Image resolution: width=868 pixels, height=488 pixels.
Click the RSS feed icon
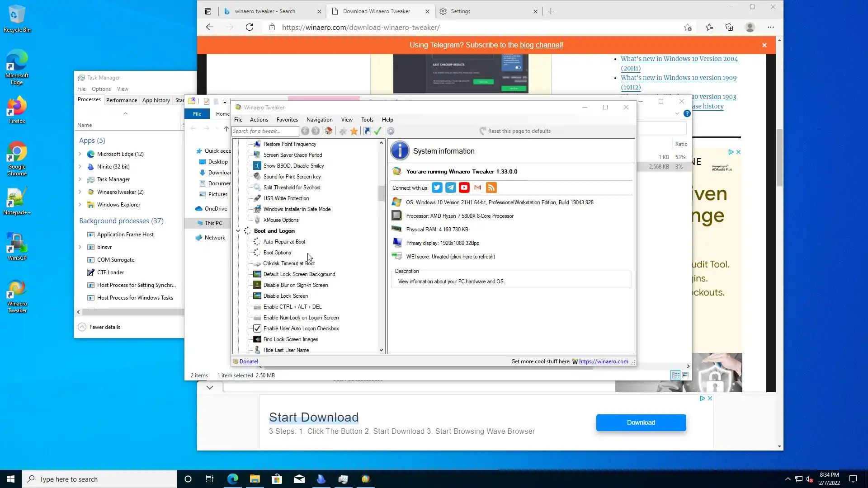coord(491,188)
